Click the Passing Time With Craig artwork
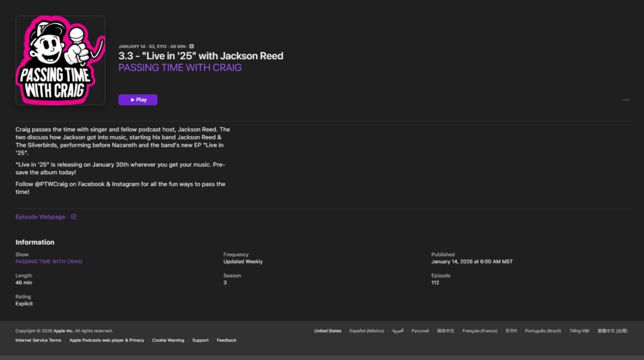This screenshot has width=644, height=360. (60, 60)
